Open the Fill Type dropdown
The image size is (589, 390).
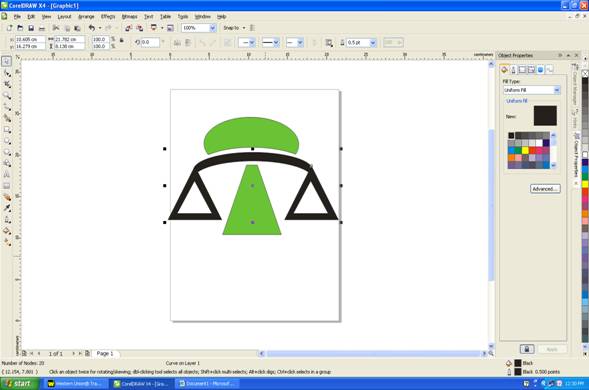[x=557, y=90]
